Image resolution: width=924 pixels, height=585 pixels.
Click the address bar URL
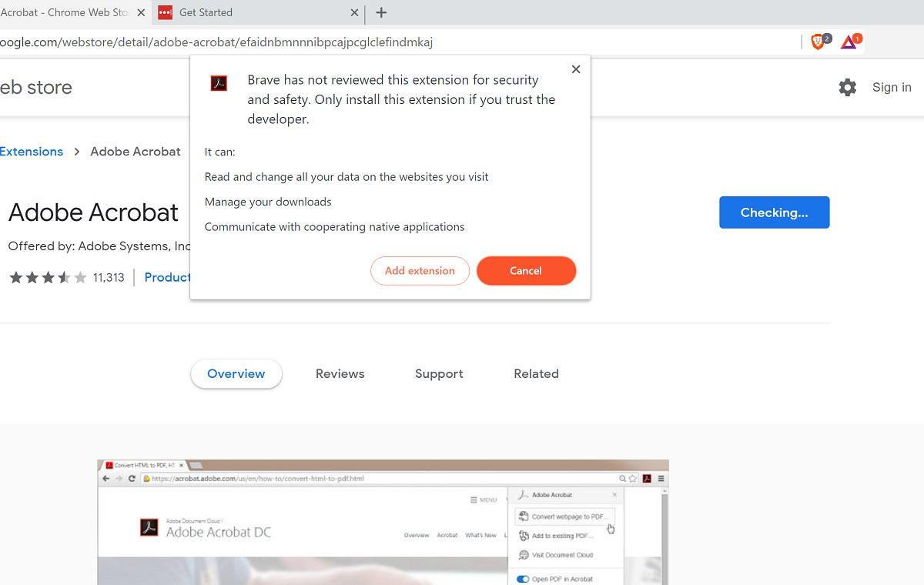[x=216, y=42]
